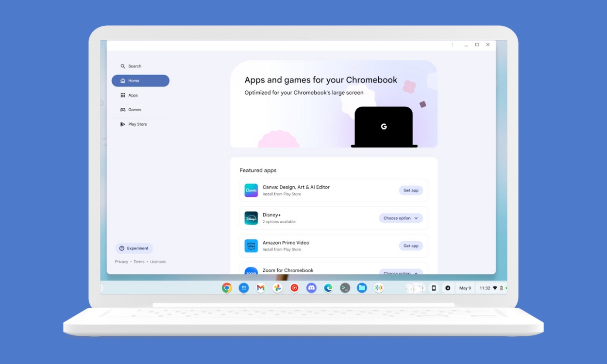This screenshot has height=364, width=607.
Task: Click the Disney+ app icon
Action: (251, 218)
